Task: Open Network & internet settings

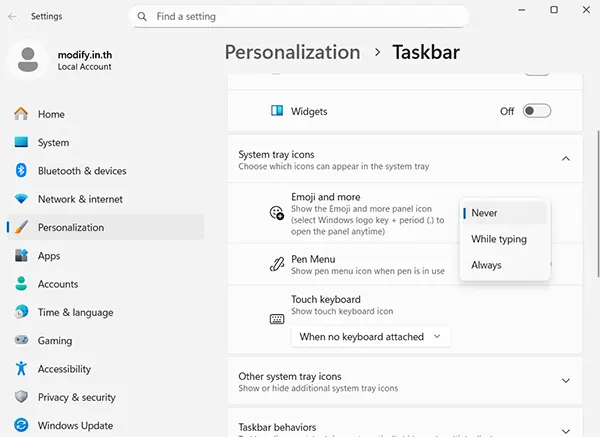Action: 106,199
